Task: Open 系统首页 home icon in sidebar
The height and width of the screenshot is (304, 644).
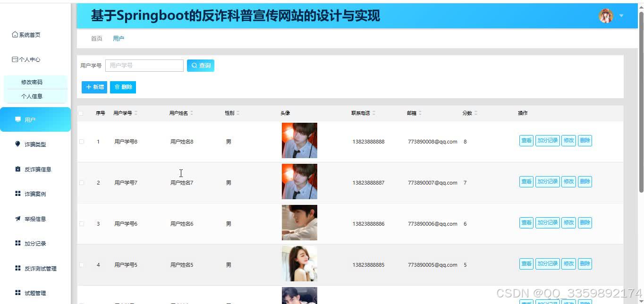Action: pyautogui.click(x=15, y=34)
